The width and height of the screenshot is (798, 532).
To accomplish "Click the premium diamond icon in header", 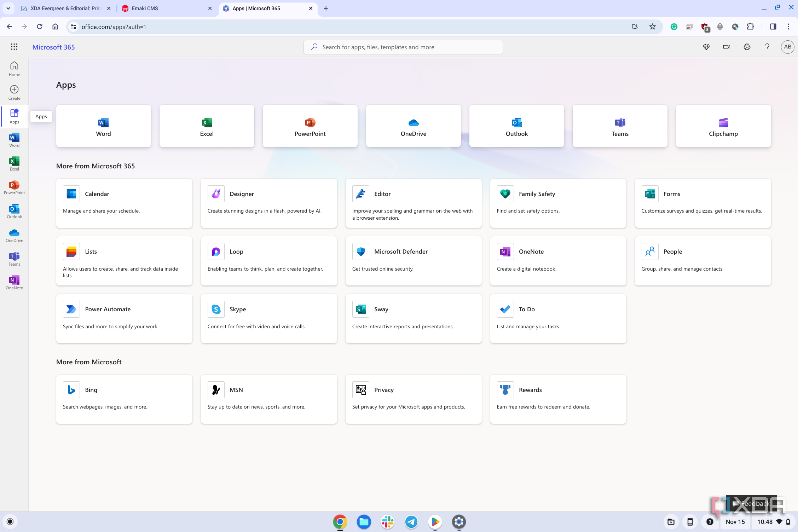I will tap(706, 47).
